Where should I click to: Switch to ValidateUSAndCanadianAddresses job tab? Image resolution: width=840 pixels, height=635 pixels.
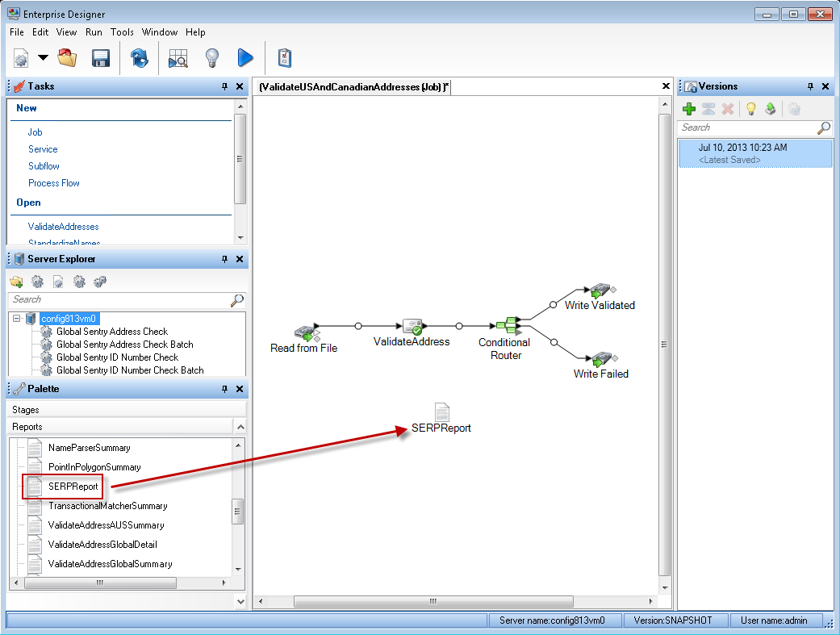coord(353,87)
